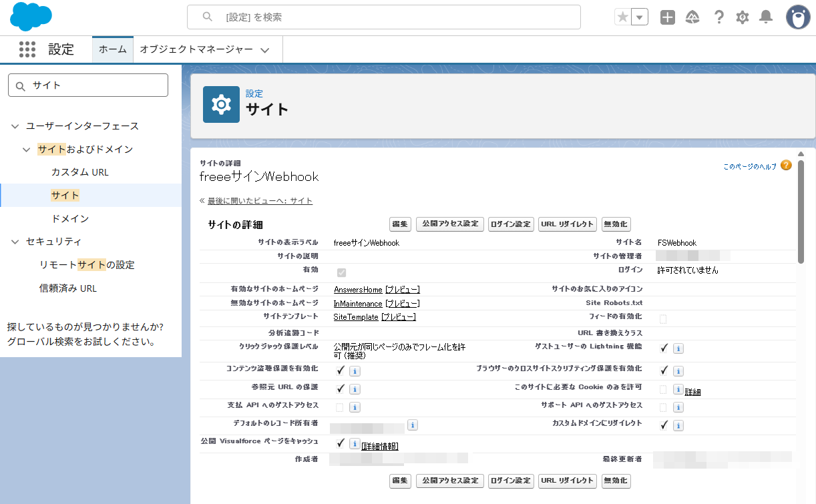Open このページのヘルプ link
816x504 pixels.
pos(750,166)
